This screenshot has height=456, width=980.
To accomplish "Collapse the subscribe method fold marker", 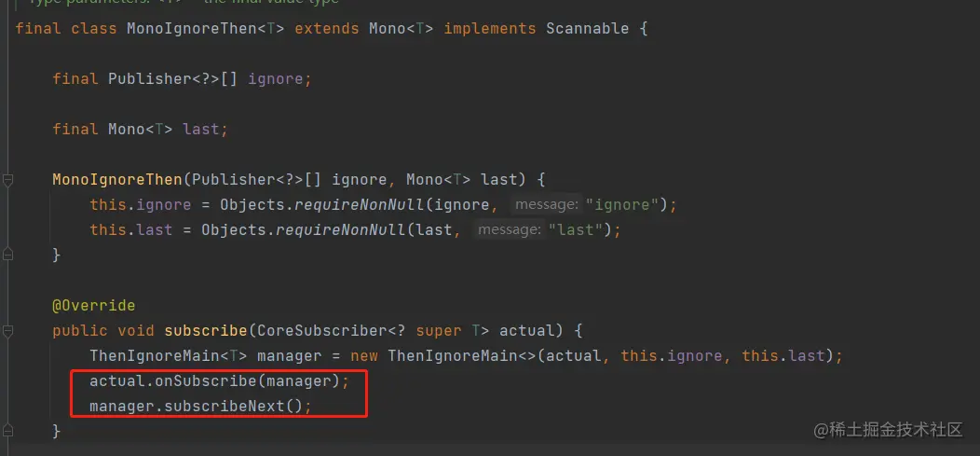I will pos(7,331).
